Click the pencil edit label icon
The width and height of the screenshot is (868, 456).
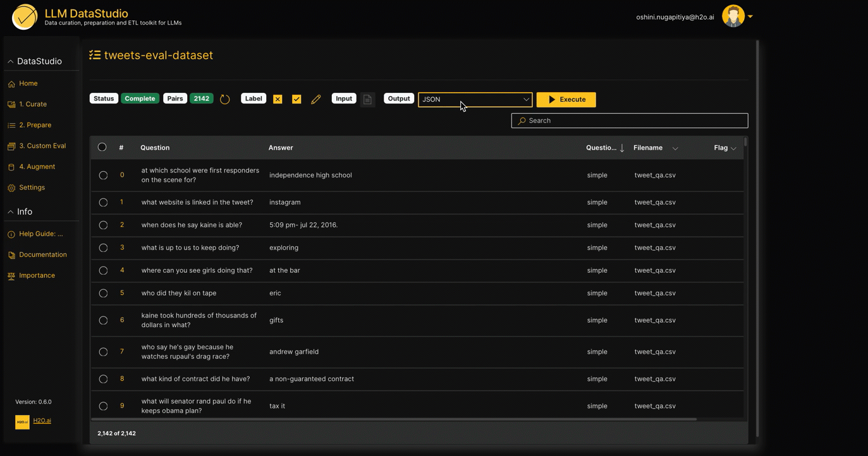click(x=315, y=99)
